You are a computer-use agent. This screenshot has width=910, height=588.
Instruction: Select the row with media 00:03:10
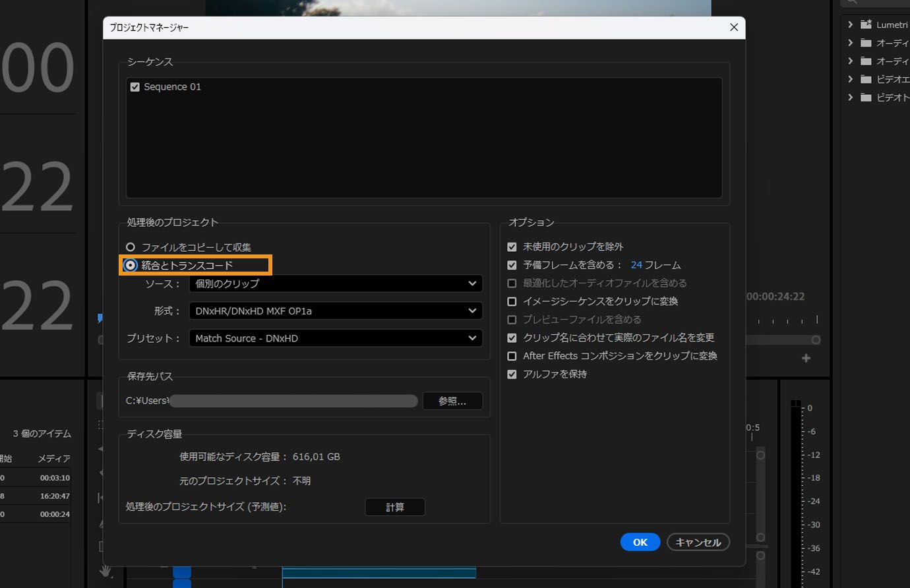[x=36, y=477]
